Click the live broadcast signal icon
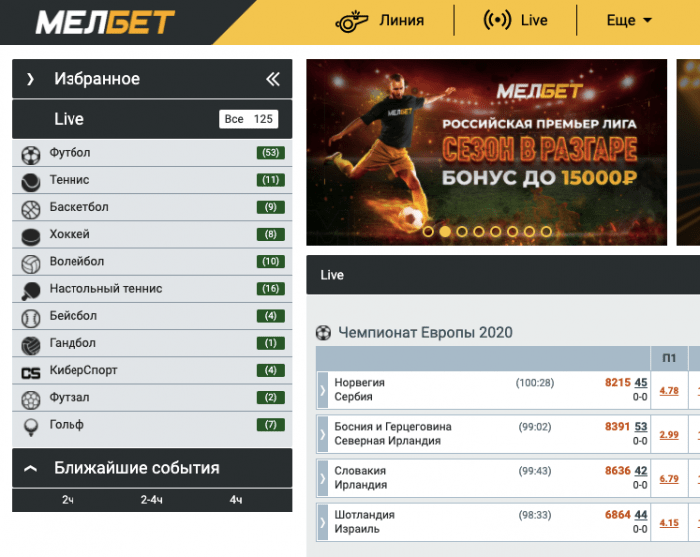This screenshot has height=557, width=700. (x=497, y=20)
